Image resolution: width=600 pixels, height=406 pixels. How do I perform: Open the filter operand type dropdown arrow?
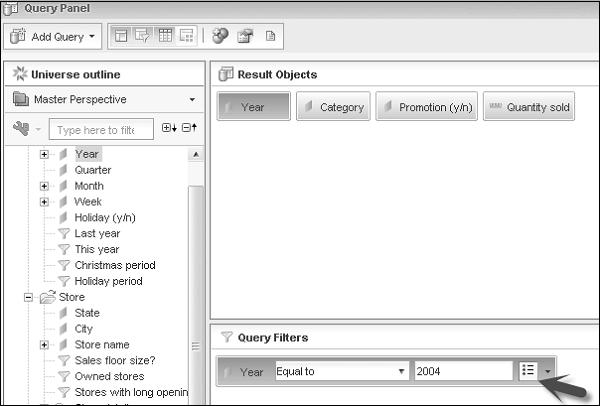(x=548, y=371)
